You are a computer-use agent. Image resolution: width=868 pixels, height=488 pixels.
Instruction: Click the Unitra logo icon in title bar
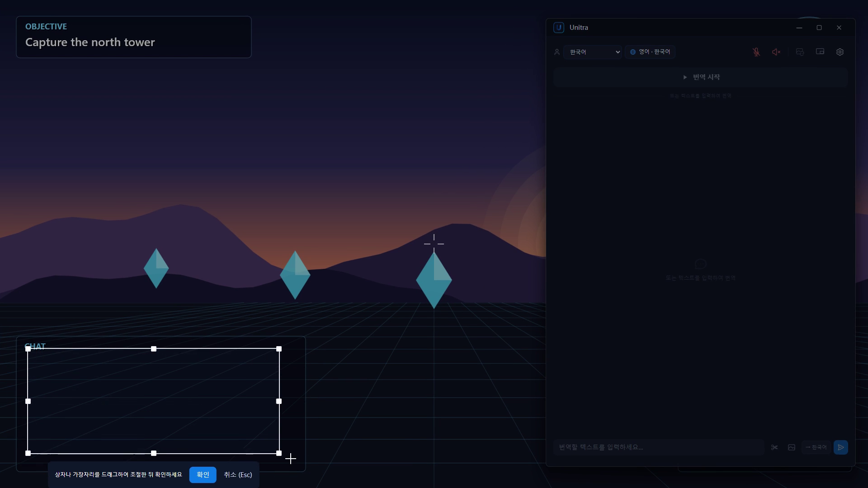[x=559, y=28]
